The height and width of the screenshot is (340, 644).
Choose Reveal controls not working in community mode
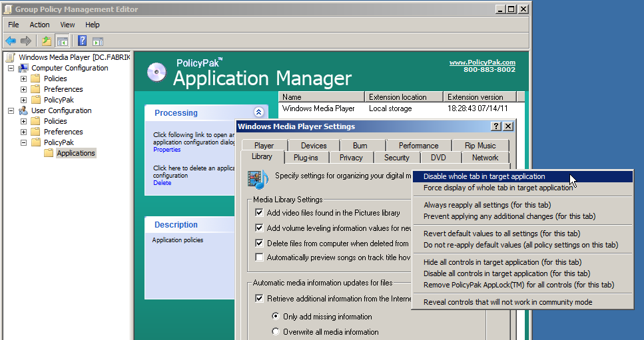[522, 302]
